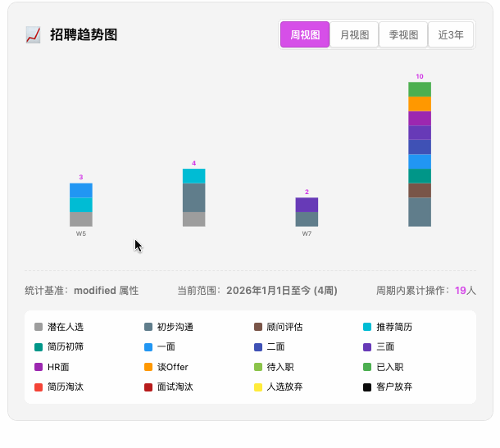Toggle 潜在人选 legend item
The height and width of the screenshot is (448, 500).
click(59, 327)
